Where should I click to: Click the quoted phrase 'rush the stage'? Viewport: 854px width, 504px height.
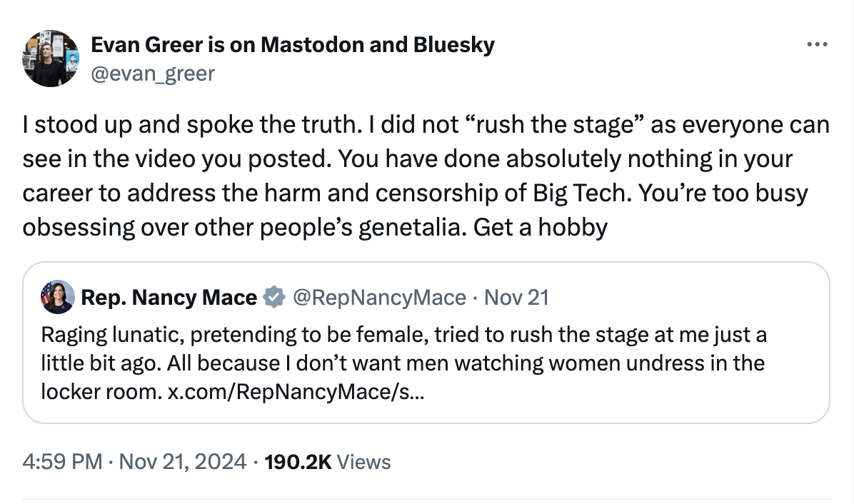[x=553, y=125]
